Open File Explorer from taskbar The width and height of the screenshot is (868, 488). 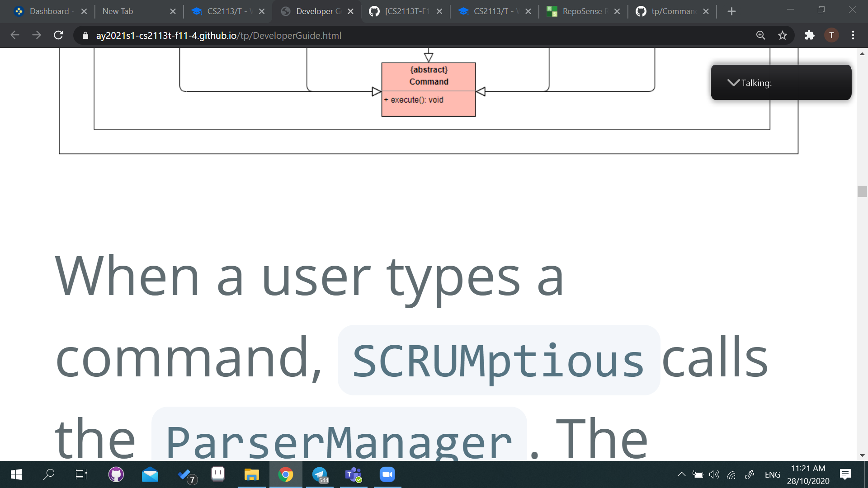[x=252, y=474]
